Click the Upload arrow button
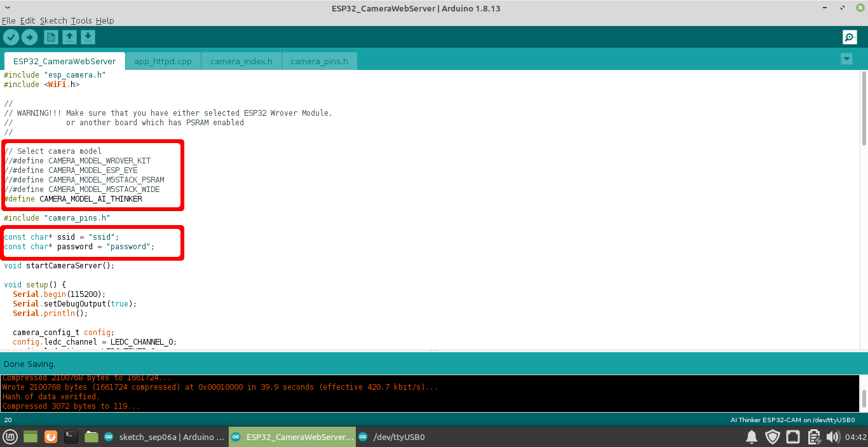The height and width of the screenshot is (447, 868). (29, 37)
